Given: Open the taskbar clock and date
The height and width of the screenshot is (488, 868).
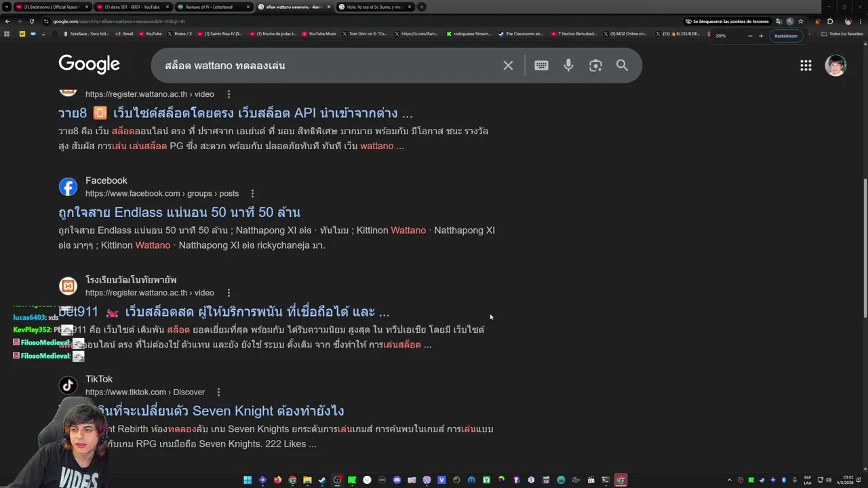Looking at the screenshot, I should [845, 480].
